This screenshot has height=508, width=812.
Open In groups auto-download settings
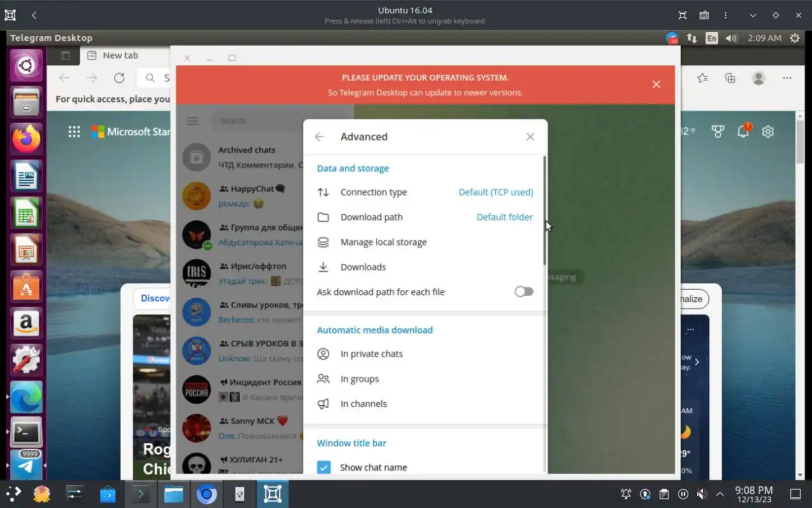point(424,378)
